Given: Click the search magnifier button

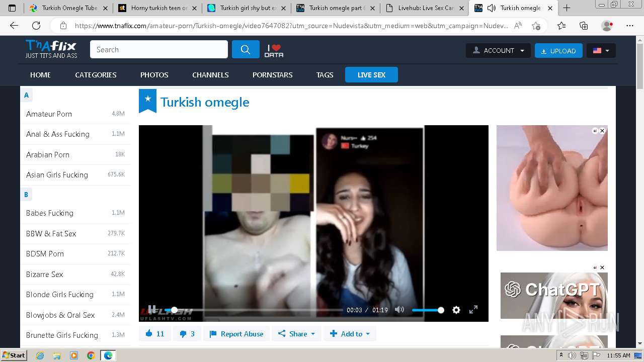Looking at the screenshot, I should point(246,49).
